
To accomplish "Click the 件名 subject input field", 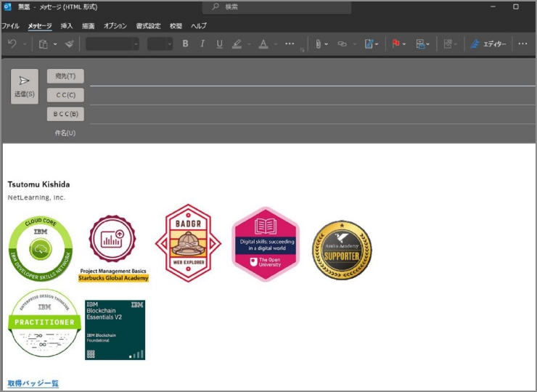I will 312,133.
